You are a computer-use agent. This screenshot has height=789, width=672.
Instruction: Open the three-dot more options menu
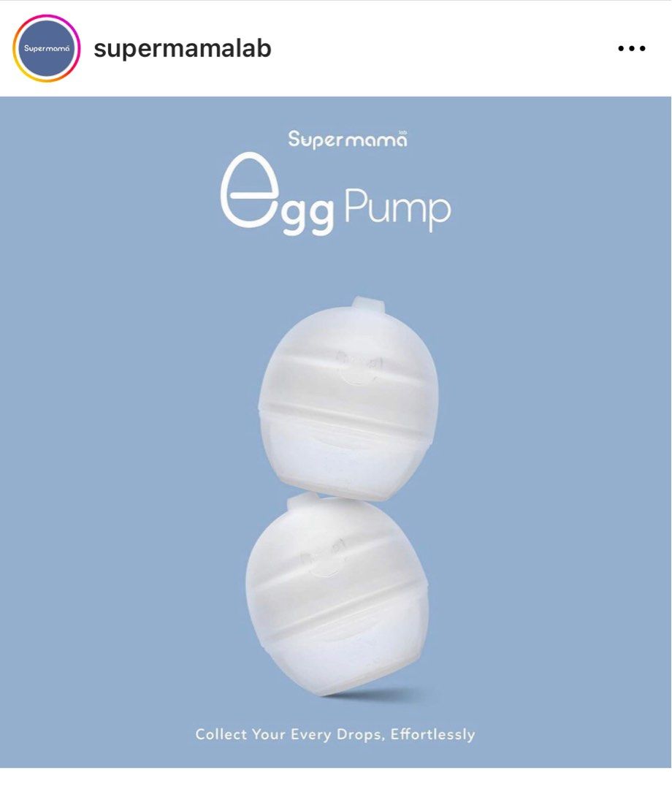pyautogui.click(x=631, y=49)
